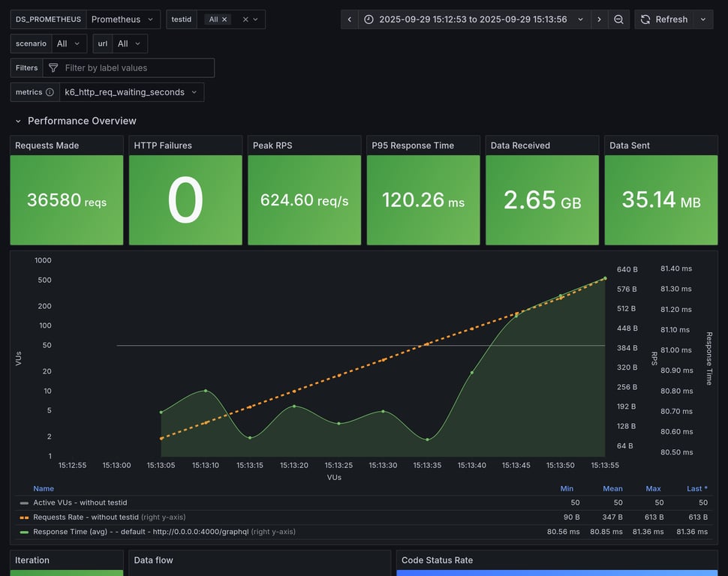Remove the 'All' chip from testid

click(x=224, y=19)
